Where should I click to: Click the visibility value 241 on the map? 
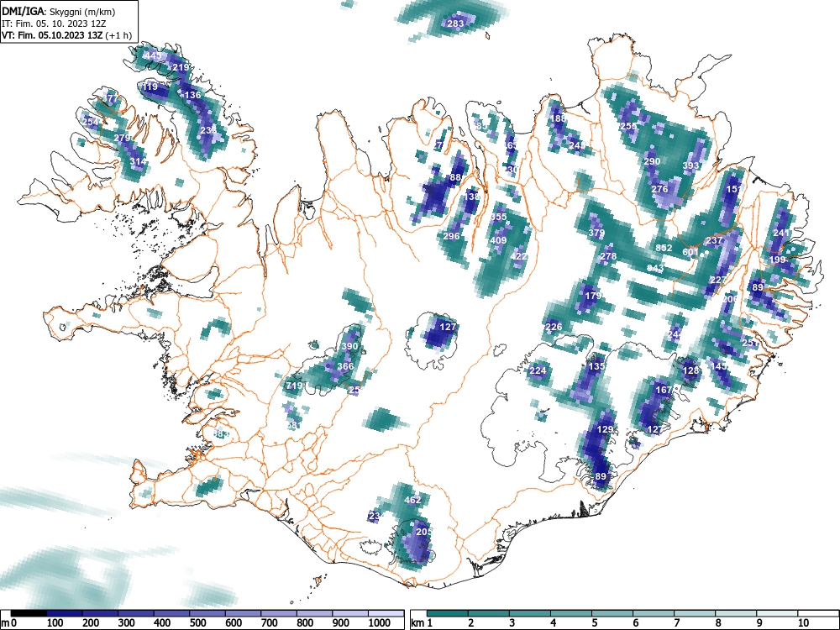[781, 233]
